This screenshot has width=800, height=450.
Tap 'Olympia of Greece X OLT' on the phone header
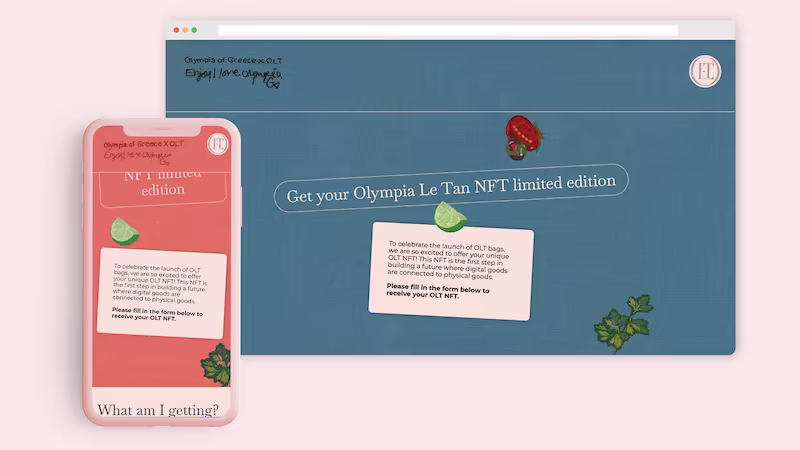coord(143,144)
